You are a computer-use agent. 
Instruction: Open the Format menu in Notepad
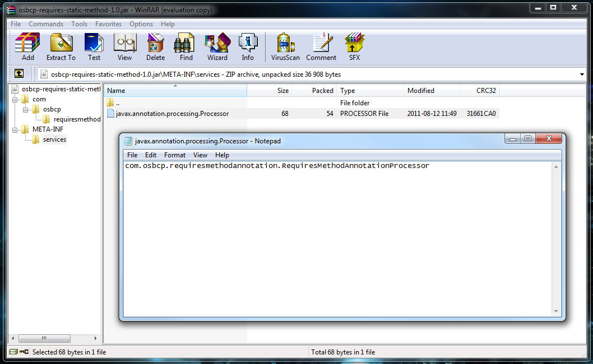tap(175, 155)
